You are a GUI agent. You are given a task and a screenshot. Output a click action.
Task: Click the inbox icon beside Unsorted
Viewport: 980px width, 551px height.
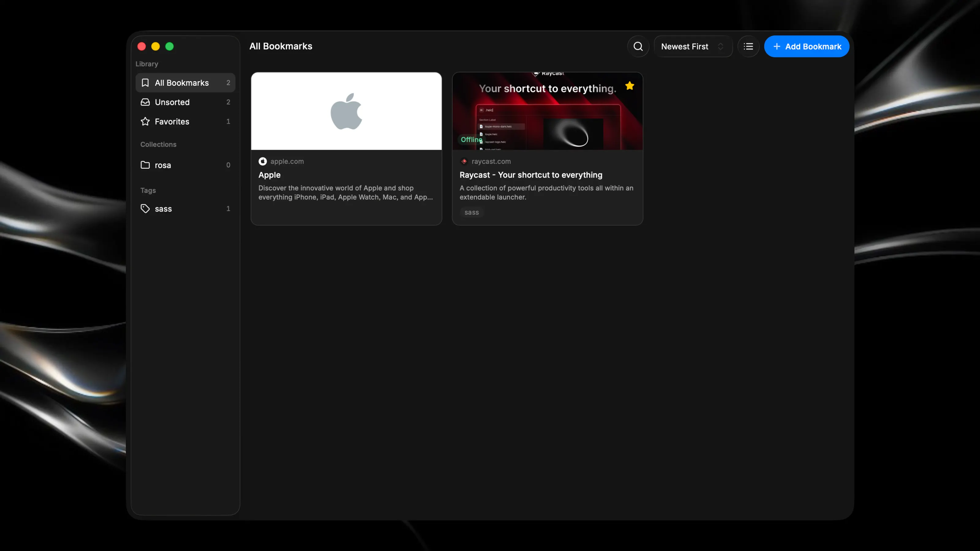[145, 102]
